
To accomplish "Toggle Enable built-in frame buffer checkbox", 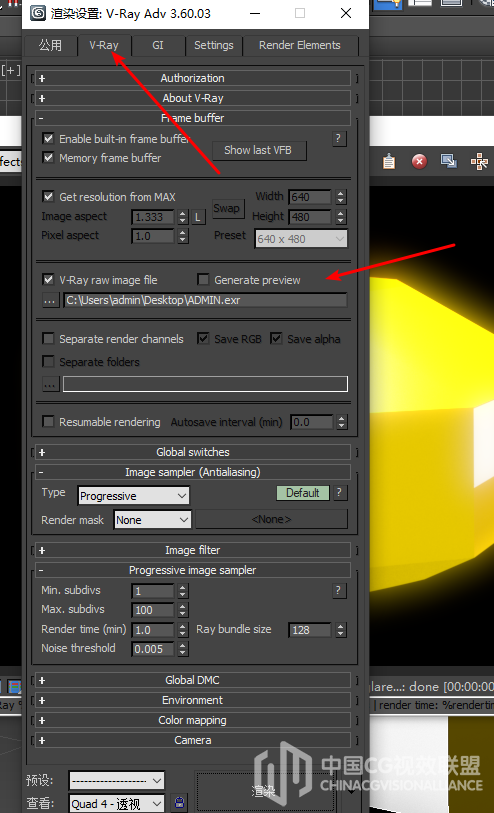I will 48,138.
